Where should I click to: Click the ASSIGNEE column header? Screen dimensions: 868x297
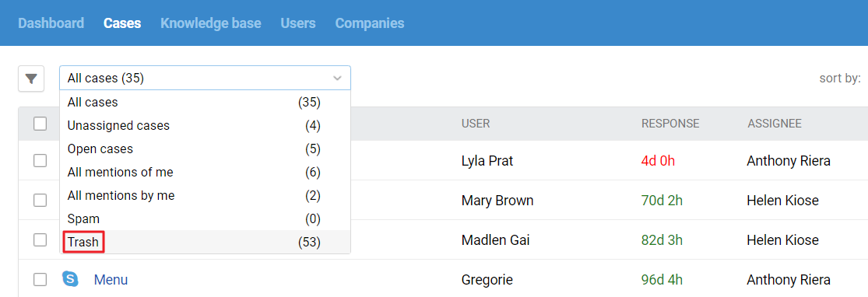775,124
